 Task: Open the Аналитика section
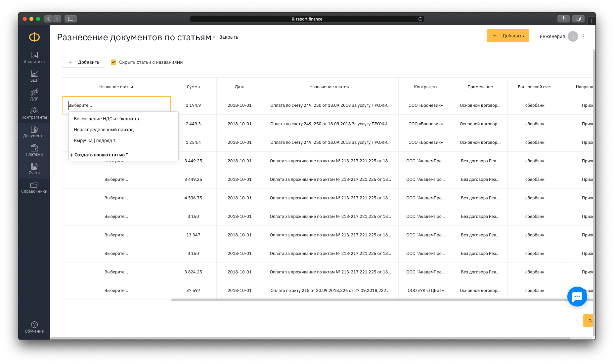(x=34, y=58)
